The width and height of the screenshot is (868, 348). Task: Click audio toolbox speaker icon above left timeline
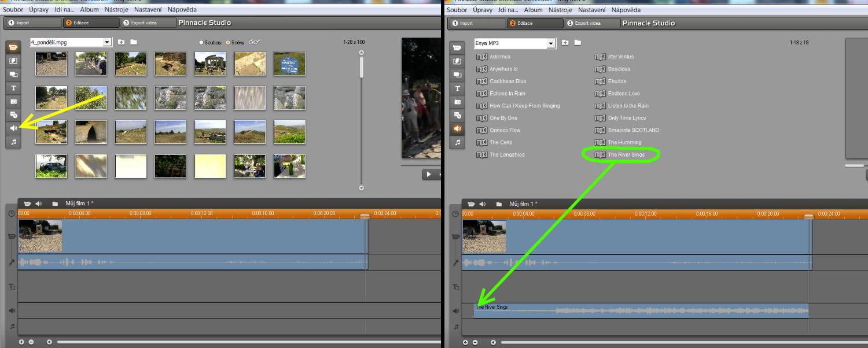[x=39, y=203]
